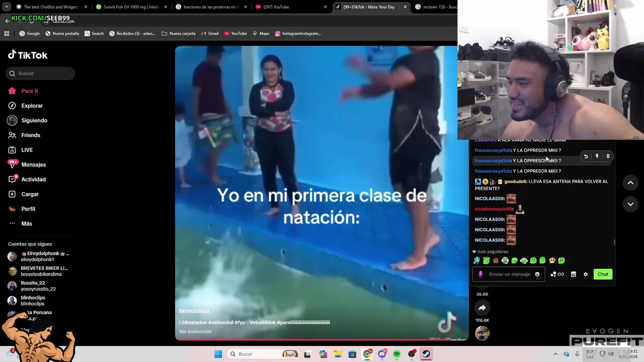The height and width of the screenshot is (362, 644).
Task: Open the Maps bookmark
Action: tap(261, 34)
